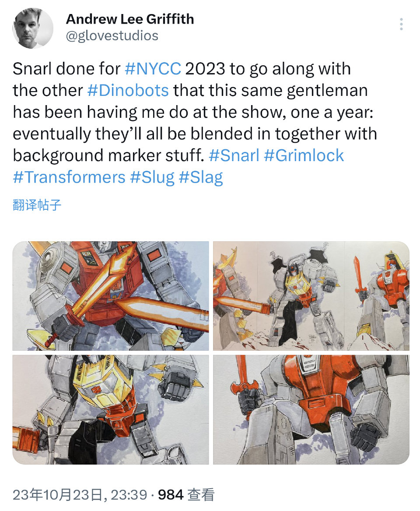Tap the 翻译帖子 translate post link

(37, 205)
